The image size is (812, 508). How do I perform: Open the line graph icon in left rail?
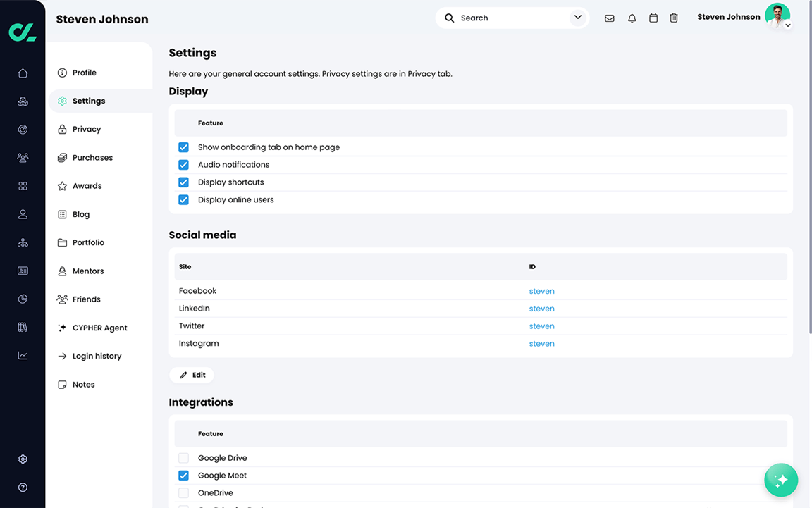(23, 355)
